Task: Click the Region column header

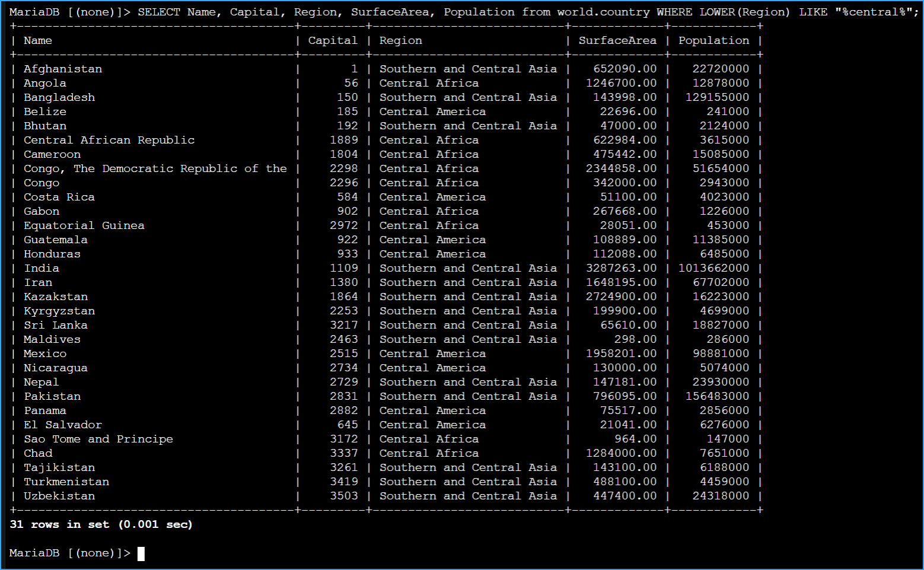Action: click(x=400, y=40)
